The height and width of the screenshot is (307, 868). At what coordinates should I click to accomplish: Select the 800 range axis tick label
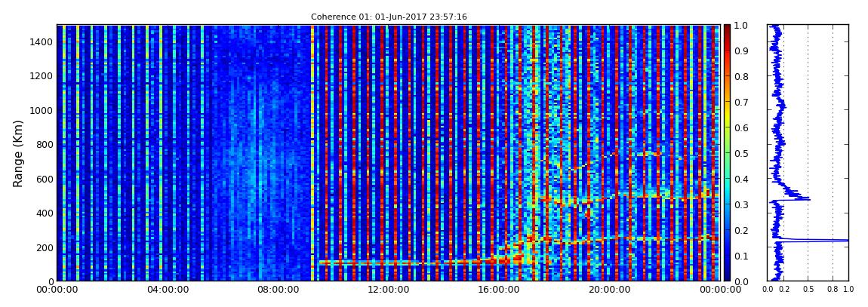click(x=45, y=145)
